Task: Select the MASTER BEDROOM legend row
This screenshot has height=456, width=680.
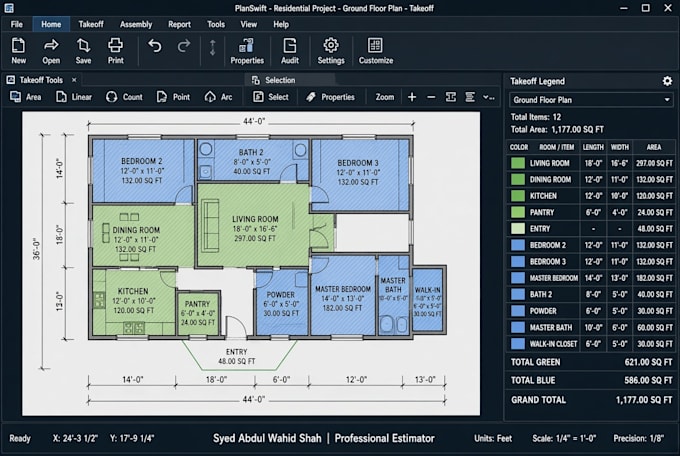Action: [591, 278]
